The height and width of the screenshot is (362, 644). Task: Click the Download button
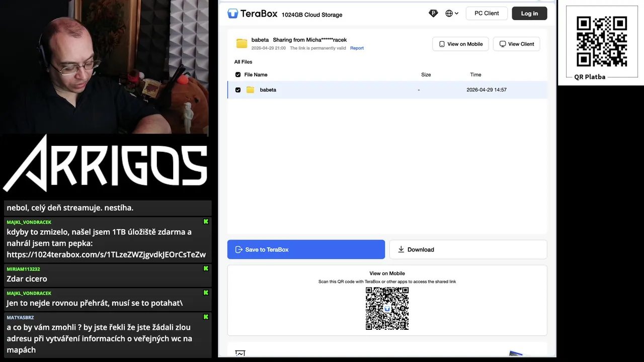[468, 249]
